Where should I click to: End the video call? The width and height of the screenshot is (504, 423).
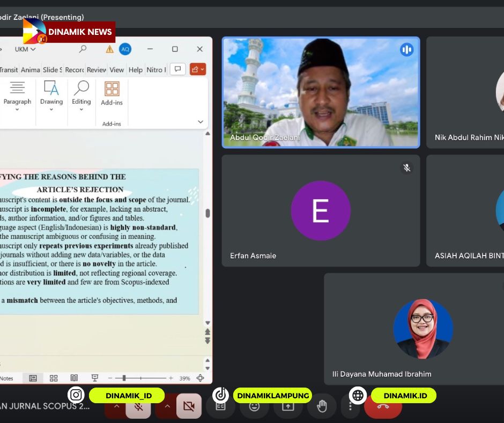(383, 406)
